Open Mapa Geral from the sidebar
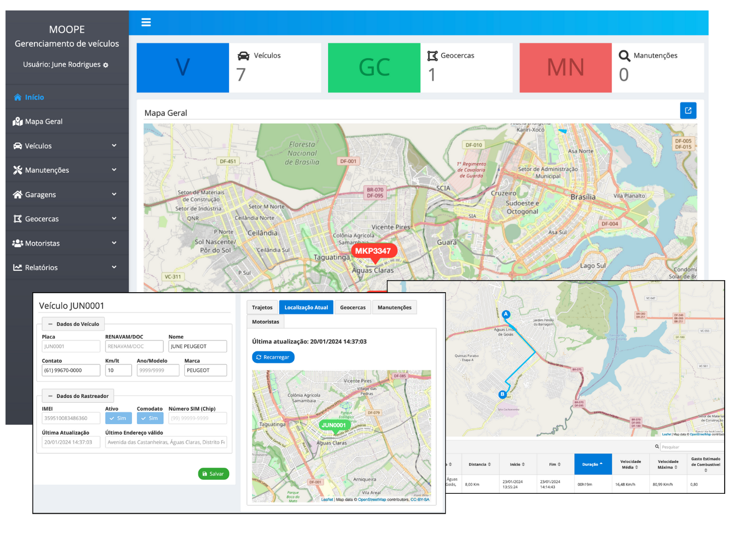The width and height of the screenshot is (747, 560). (x=67, y=121)
